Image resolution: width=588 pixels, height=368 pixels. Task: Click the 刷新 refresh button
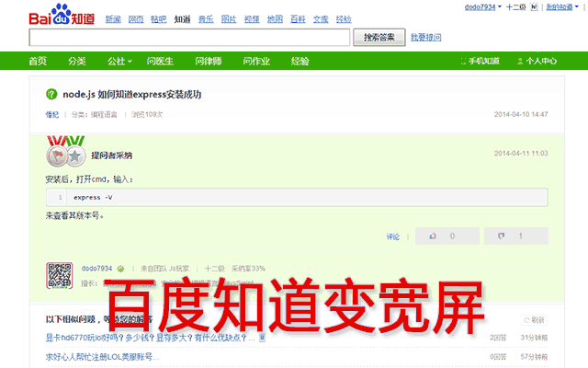click(x=534, y=320)
